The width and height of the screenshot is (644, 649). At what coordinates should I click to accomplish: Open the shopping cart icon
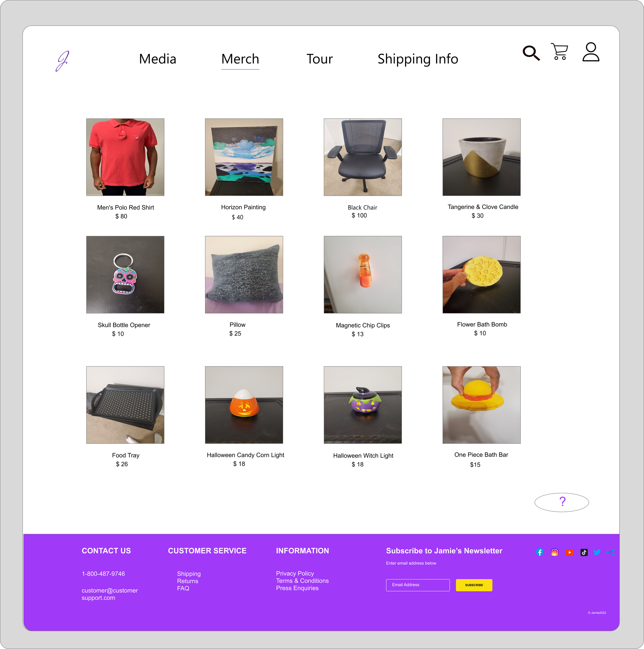(559, 52)
